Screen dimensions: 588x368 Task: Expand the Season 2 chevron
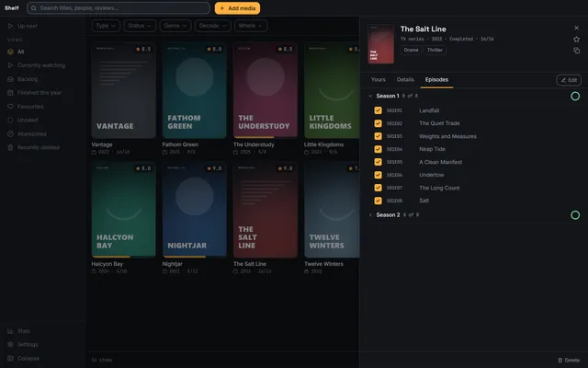click(x=370, y=214)
